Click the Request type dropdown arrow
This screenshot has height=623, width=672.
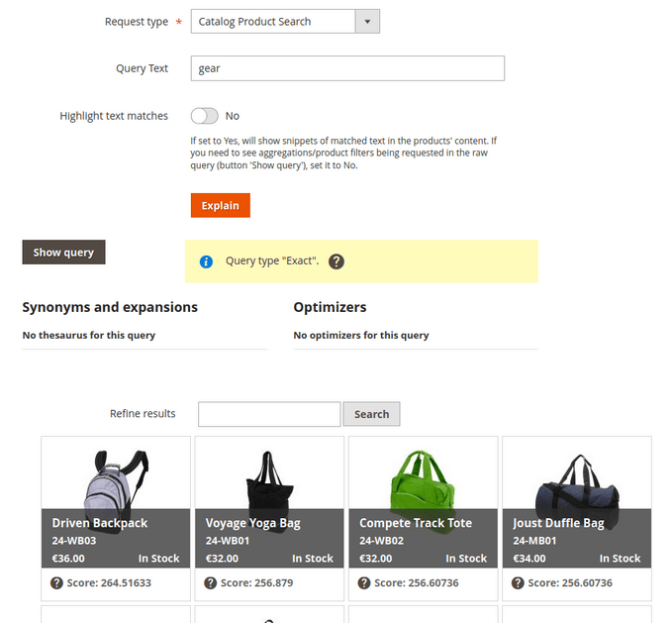point(367,21)
